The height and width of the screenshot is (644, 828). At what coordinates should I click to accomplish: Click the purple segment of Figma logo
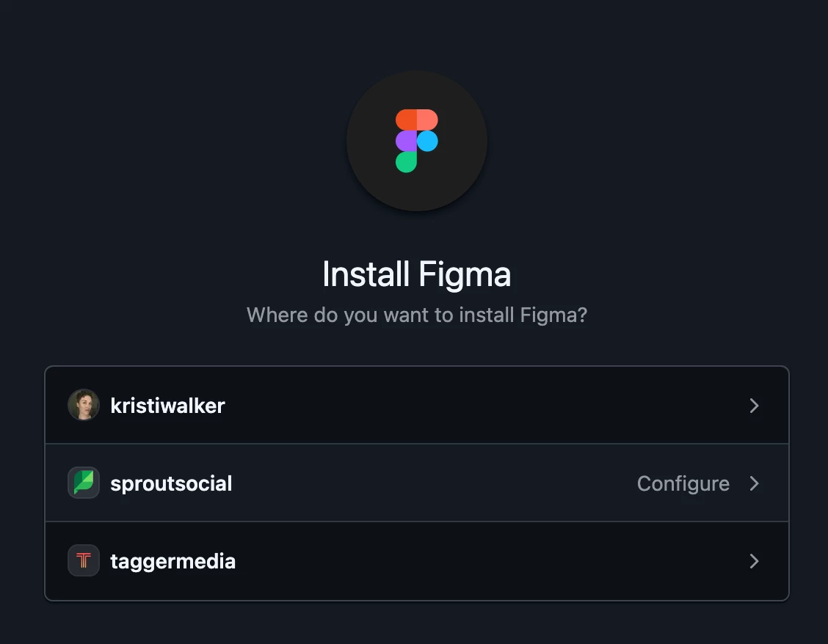406,141
